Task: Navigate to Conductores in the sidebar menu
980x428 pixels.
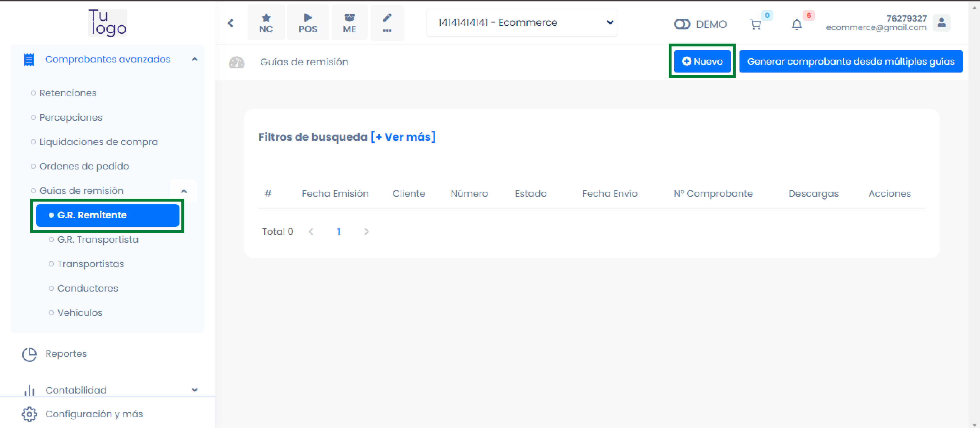Action: coord(88,288)
